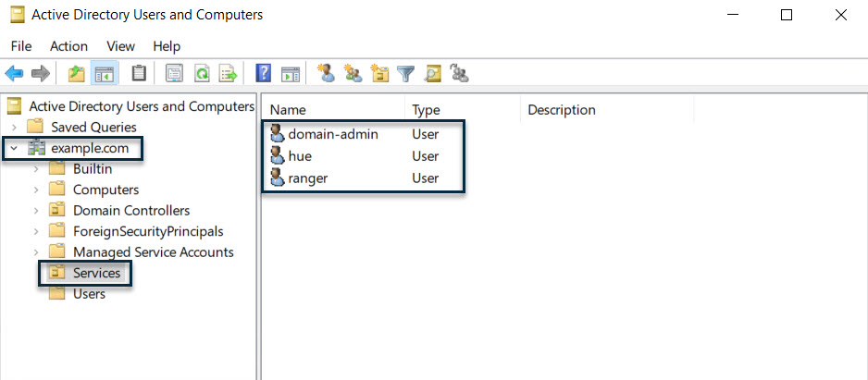Click the Export List toolbar icon
The height and width of the screenshot is (380, 868).
pos(228,73)
